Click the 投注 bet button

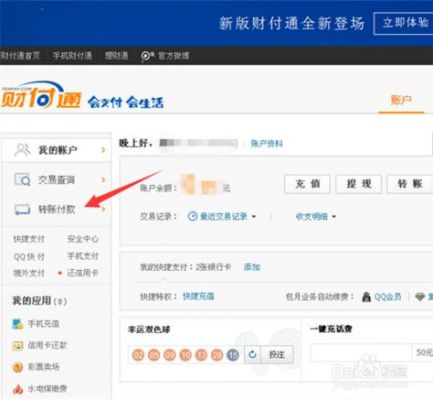[277, 355]
